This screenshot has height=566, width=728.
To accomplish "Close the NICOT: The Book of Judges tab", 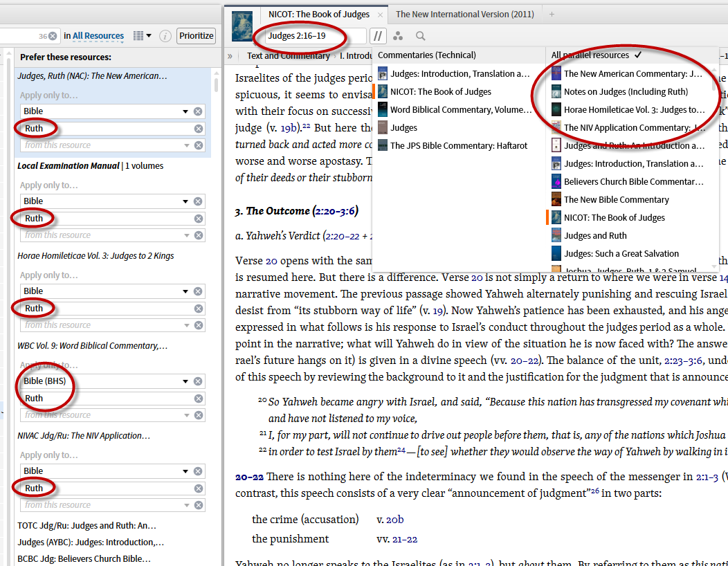I will (x=380, y=15).
